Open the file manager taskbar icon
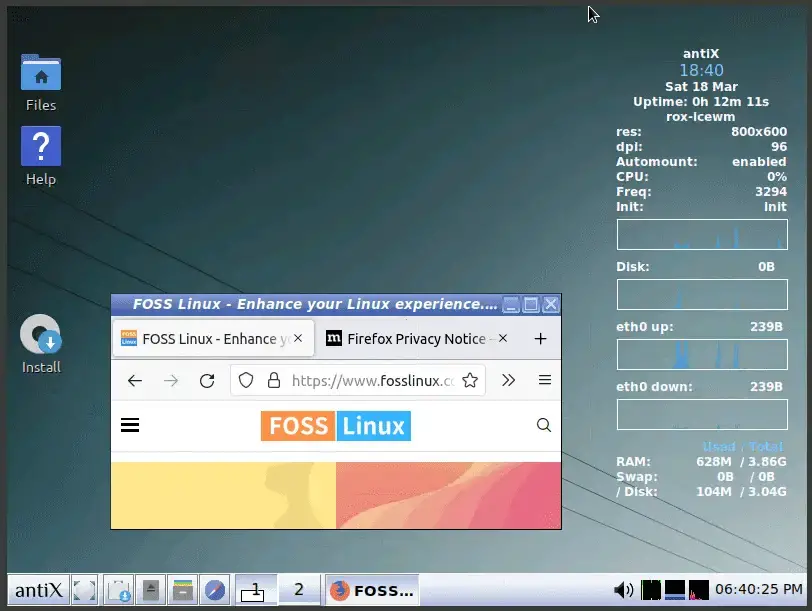The height and width of the screenshot is (611, 812). tap(183, 590)
